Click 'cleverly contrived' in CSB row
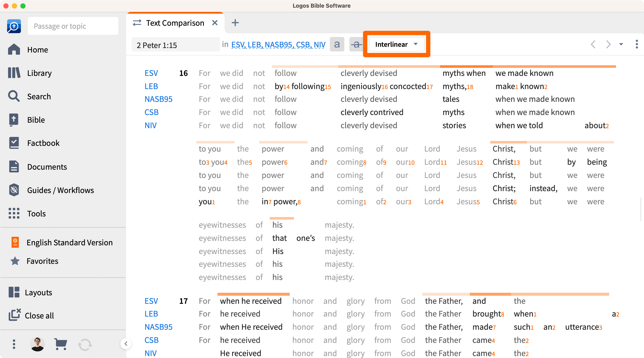The image size is (644, 358). 372,112
